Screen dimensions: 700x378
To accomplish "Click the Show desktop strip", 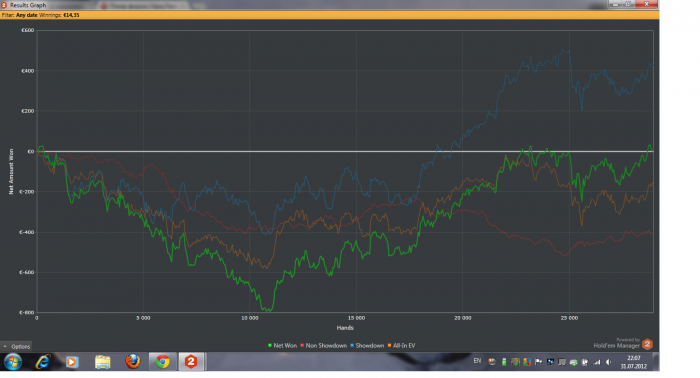I will [656, 361].
